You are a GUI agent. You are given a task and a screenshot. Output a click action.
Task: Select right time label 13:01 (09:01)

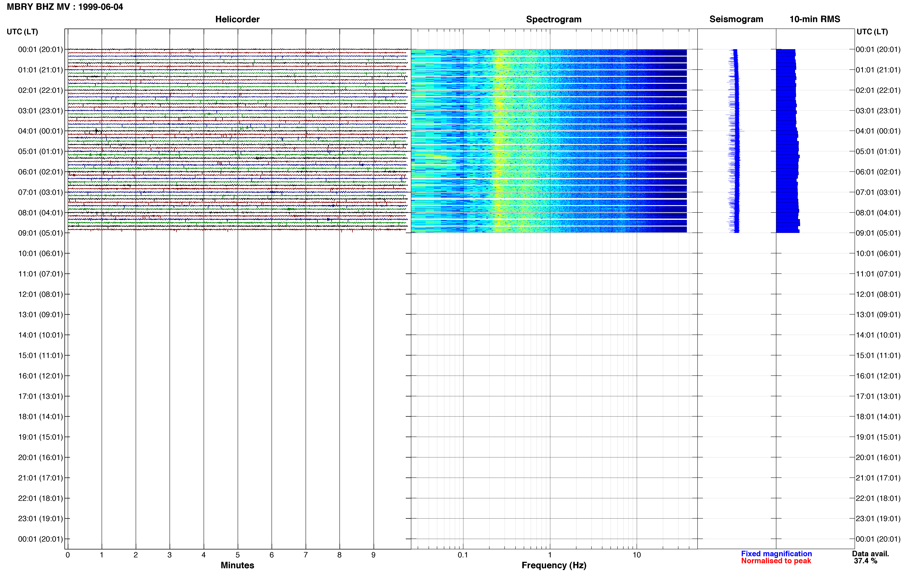pyautogui.click(x=878, y=315)
